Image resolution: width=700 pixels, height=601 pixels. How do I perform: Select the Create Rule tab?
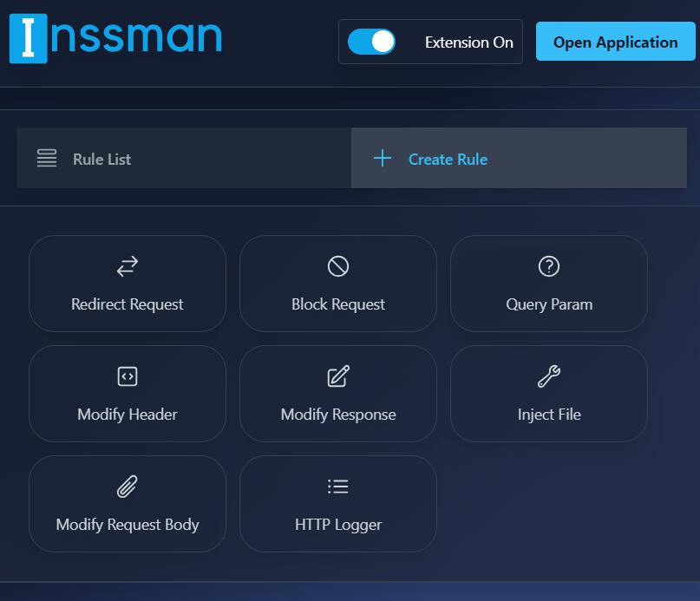point(519,158)
